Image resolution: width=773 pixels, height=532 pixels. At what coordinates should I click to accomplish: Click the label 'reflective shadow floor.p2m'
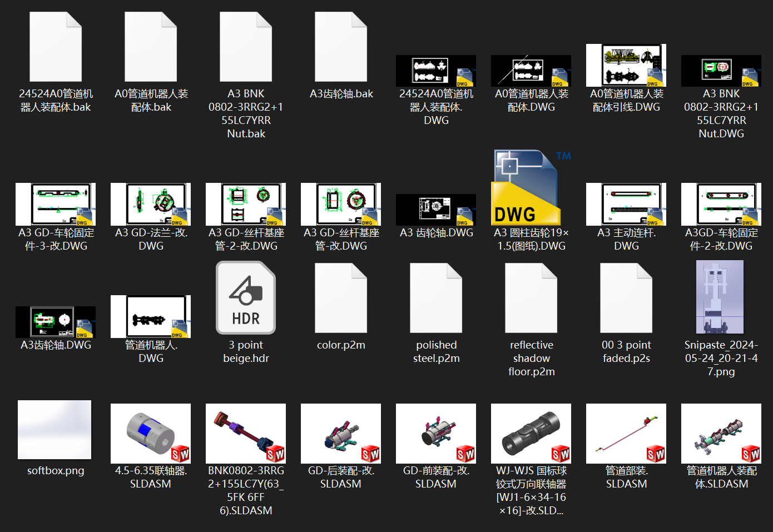click(531, 358)
